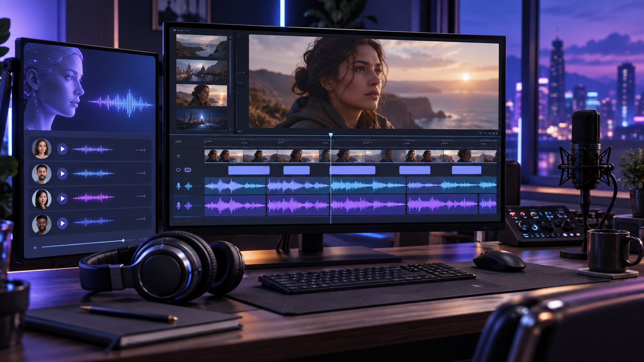Click the waveform icon on the blue audio track
Screen dimensions: 644x362
[188, 186]
